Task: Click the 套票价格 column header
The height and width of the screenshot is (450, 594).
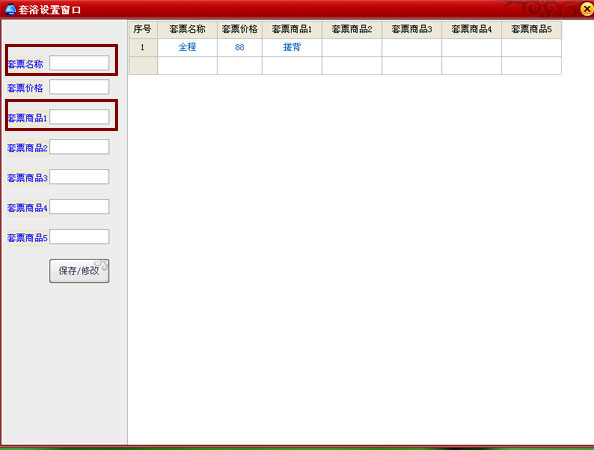Action: coord(240,30)
